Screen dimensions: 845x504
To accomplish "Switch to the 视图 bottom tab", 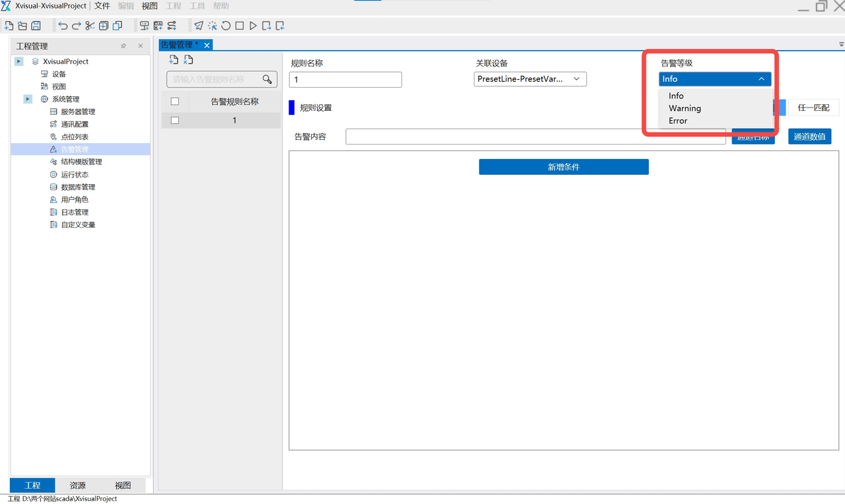I will click(x=123, y=485).
